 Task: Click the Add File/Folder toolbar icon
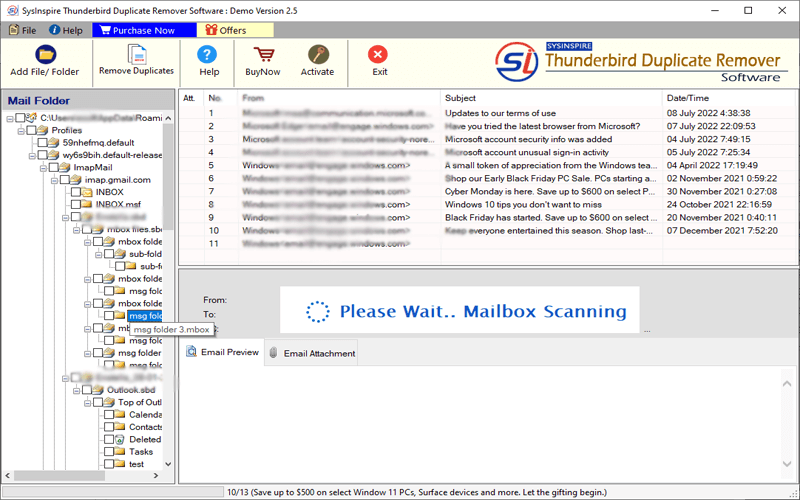(x=45, y=54)
